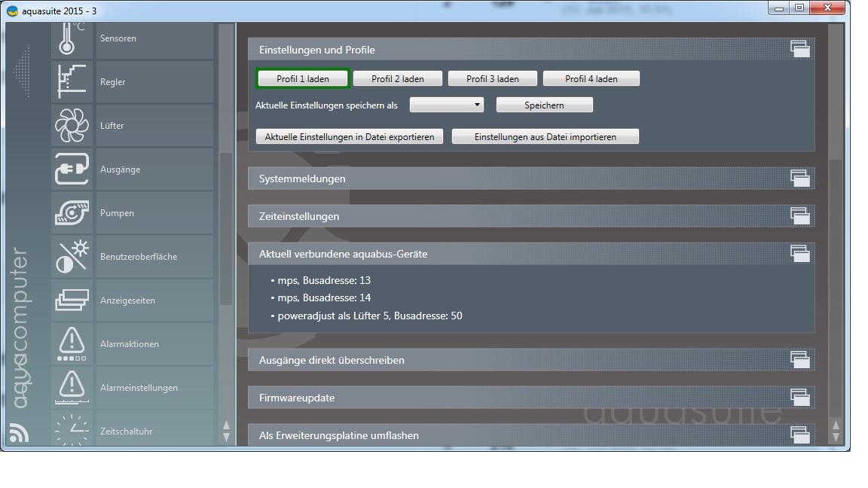
Task: Click the aquasuite app icon in title bar
Action: tap(11, 11)
